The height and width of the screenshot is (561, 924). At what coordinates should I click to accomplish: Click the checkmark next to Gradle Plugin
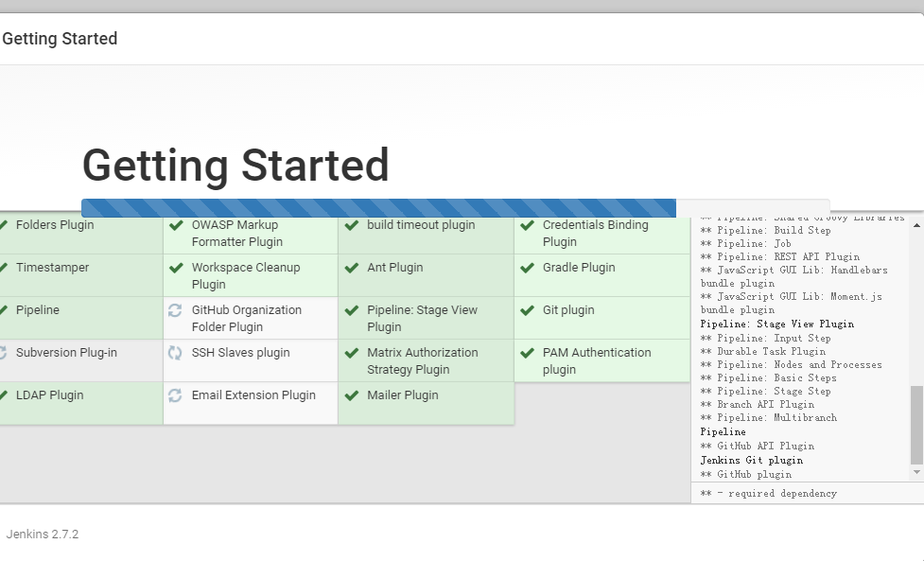coord(528,268)
